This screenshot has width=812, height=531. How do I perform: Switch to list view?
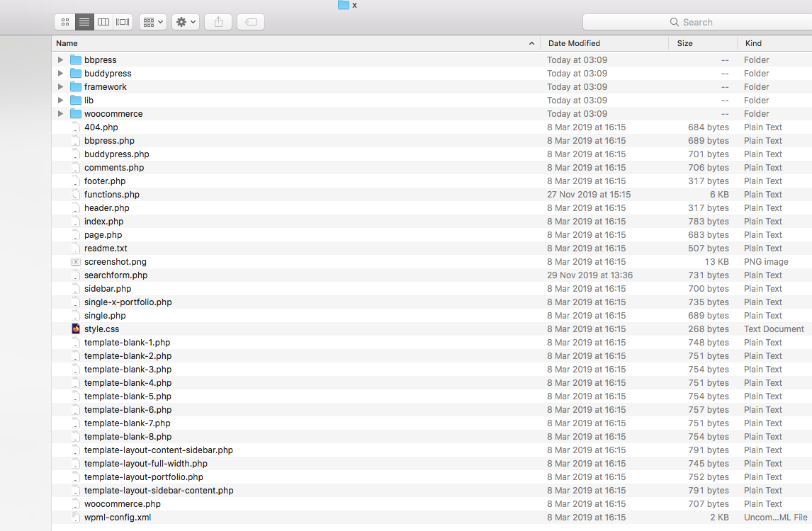point(84,22)
